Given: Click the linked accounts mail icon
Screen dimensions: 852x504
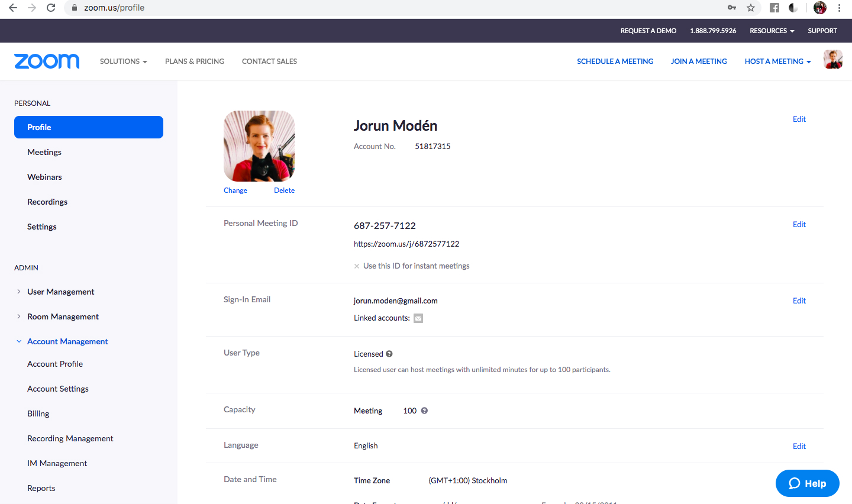Looking at the screenshot, I should click(x=418, y=318).
